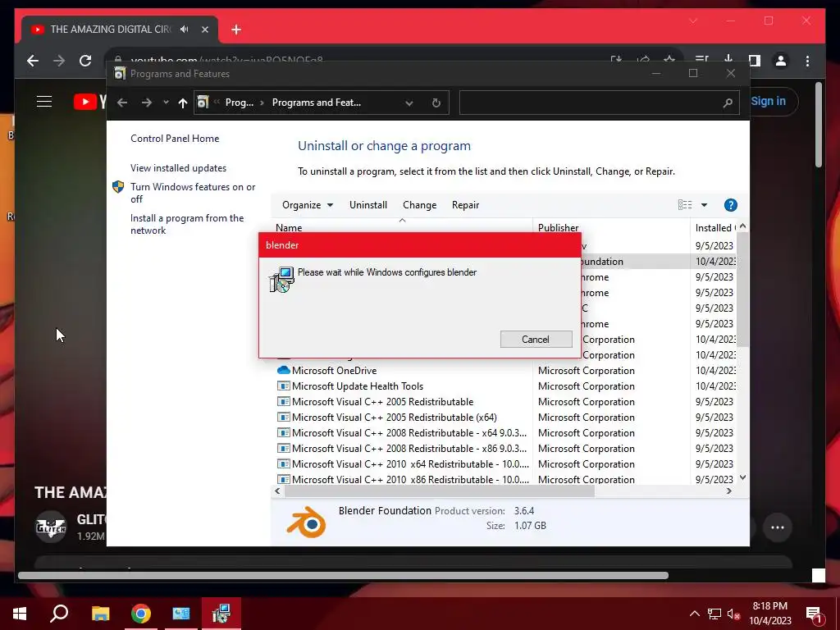Switch to Chrome on the taskbar
This screenshot has height=630, width=840.
[x=141, y=614]
